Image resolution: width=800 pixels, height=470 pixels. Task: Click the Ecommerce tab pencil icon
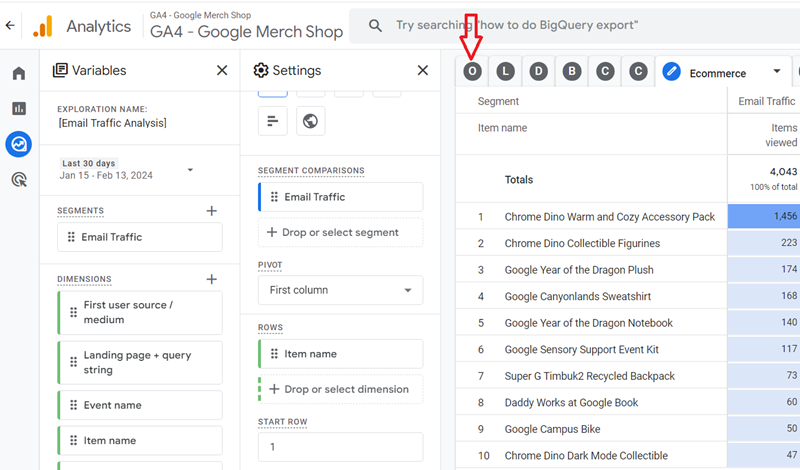pos(671,71)
